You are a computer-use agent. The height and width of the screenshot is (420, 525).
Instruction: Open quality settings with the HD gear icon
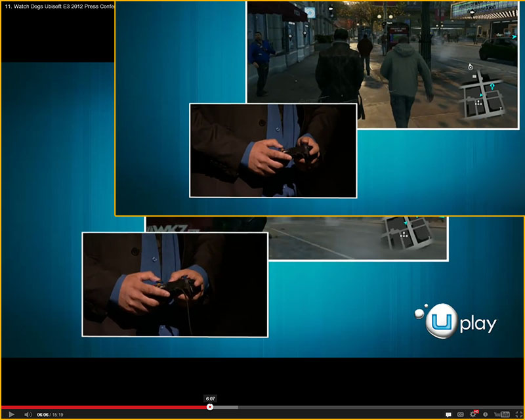tap(473, 414)
